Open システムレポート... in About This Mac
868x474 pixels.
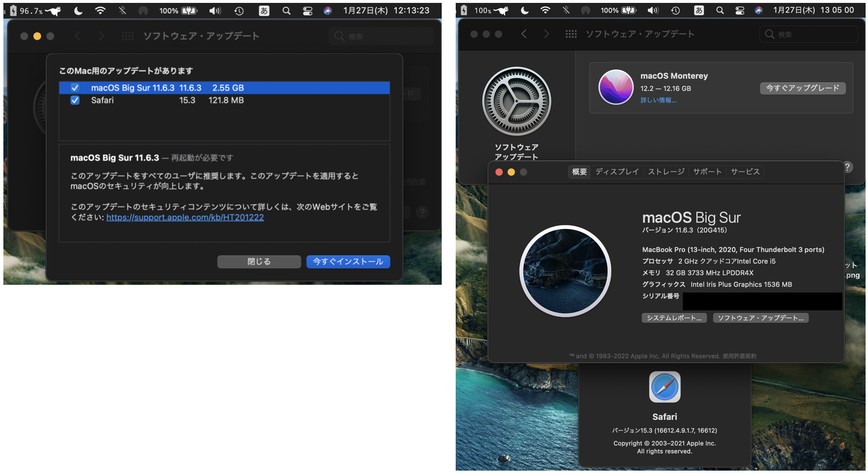[x=674, y=318]
